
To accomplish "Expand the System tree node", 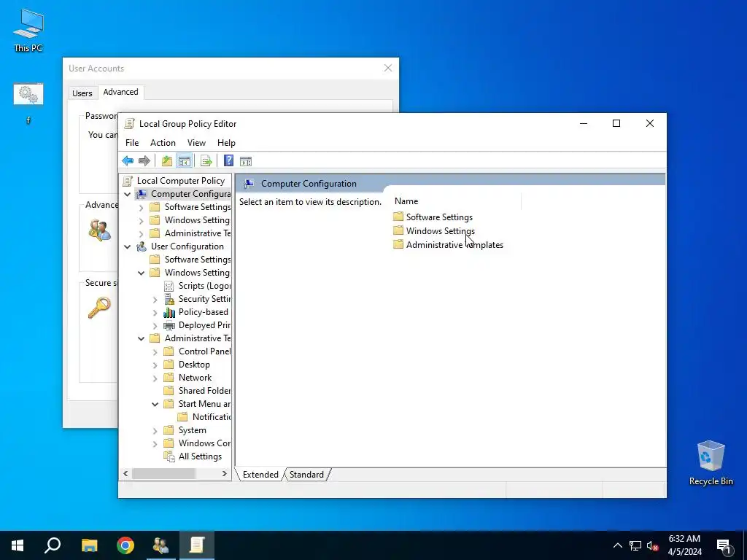I will (155, 430).
